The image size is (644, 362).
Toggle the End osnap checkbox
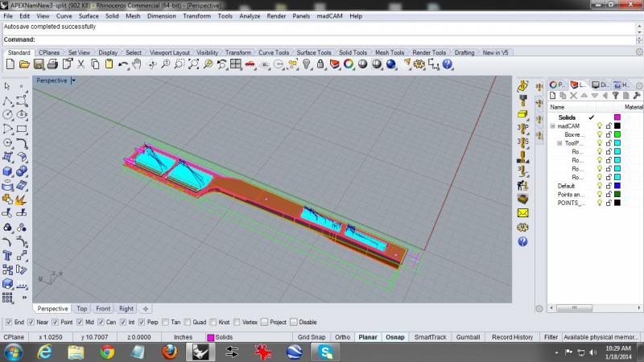pyautogui.click(x=9, y=323)
